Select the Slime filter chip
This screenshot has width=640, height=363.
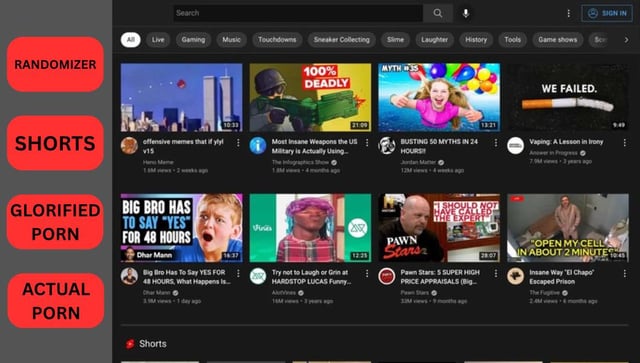395,40
